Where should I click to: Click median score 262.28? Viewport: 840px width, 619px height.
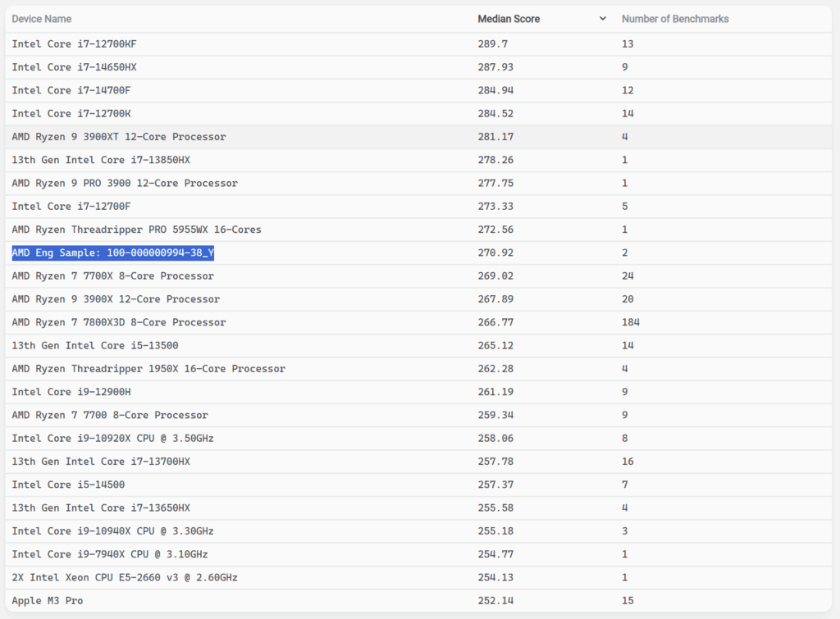pos(495,368)
